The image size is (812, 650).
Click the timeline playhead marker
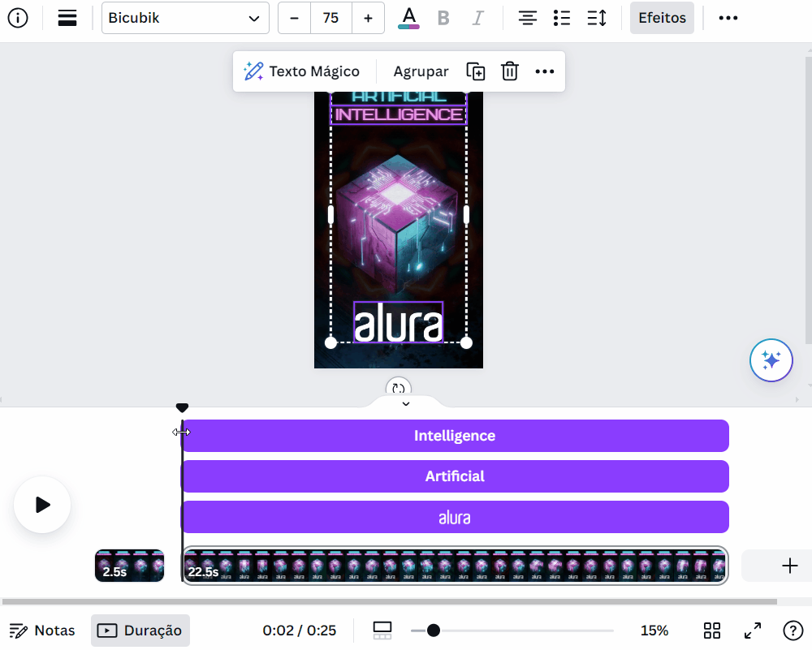[182, 408]
